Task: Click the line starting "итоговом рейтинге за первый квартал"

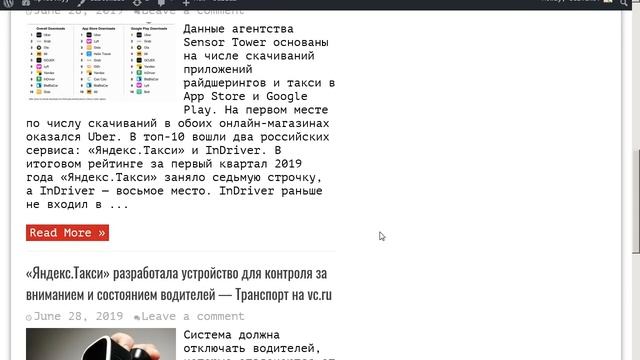Action: point(164,164)
